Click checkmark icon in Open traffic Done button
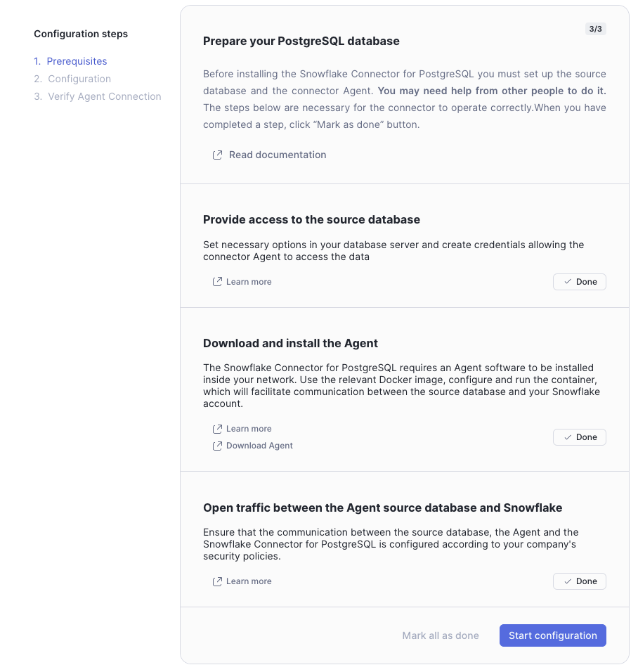The width and height of the screenshot is (638, 672). (568, 581)
